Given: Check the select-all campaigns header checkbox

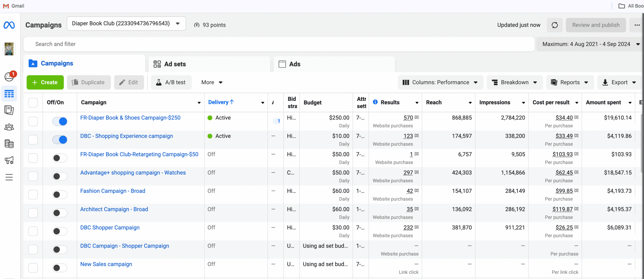Looking at the screenshot, I should point(33,102).
